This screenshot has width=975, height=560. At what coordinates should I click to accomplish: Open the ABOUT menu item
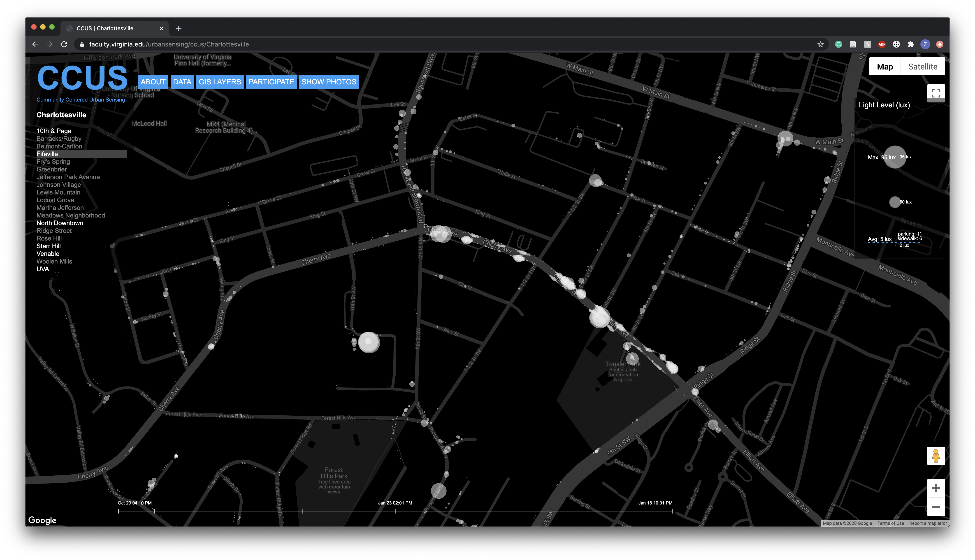coord(153,82)
